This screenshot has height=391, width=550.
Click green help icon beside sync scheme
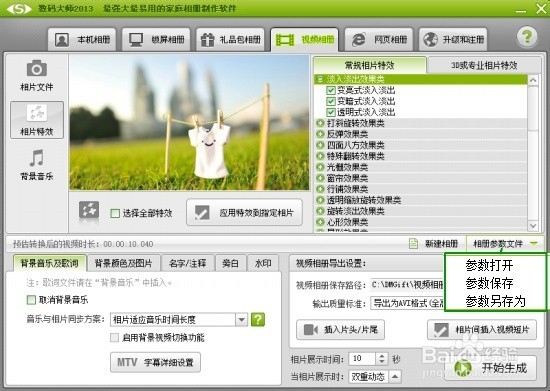[258, 319]
